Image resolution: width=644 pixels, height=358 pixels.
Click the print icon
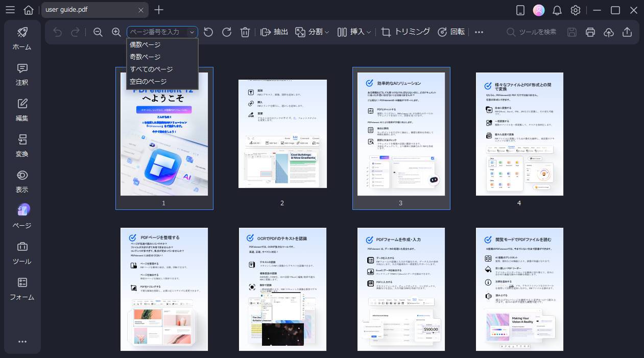pyautogui.click(x=590, y=32)
